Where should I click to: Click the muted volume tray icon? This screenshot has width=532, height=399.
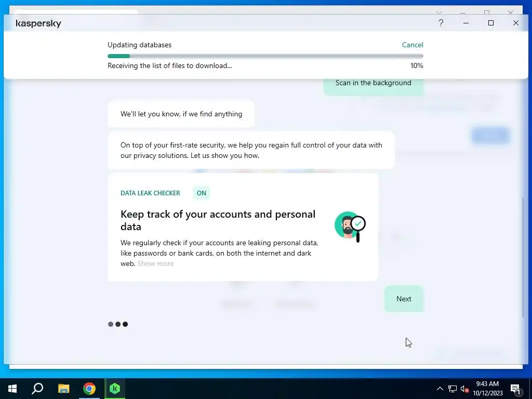point(464,389)
